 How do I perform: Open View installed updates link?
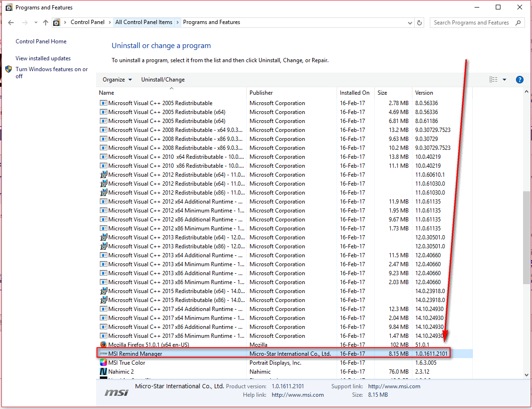click(x=43, y=58)
